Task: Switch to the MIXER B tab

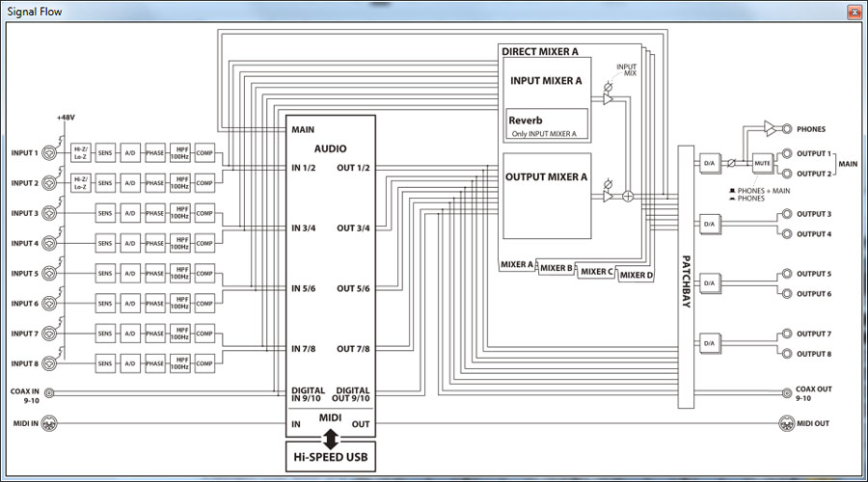Action: 556,268
